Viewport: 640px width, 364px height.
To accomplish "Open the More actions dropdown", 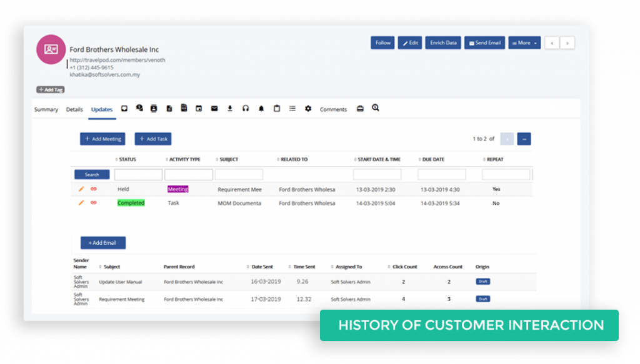I will click(x=524, y=42).
